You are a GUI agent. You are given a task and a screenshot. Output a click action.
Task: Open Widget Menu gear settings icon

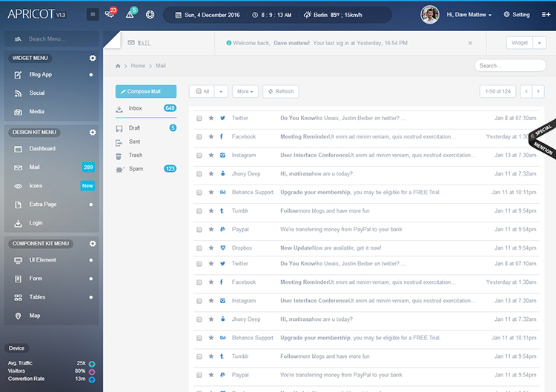click(x=93, y=58)
